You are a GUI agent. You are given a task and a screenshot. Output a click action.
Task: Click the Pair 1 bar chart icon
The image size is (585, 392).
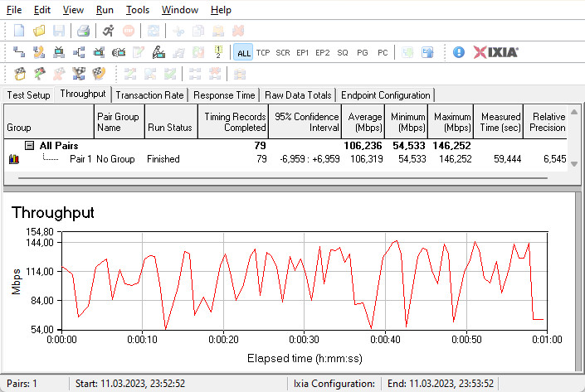[14, 159]
